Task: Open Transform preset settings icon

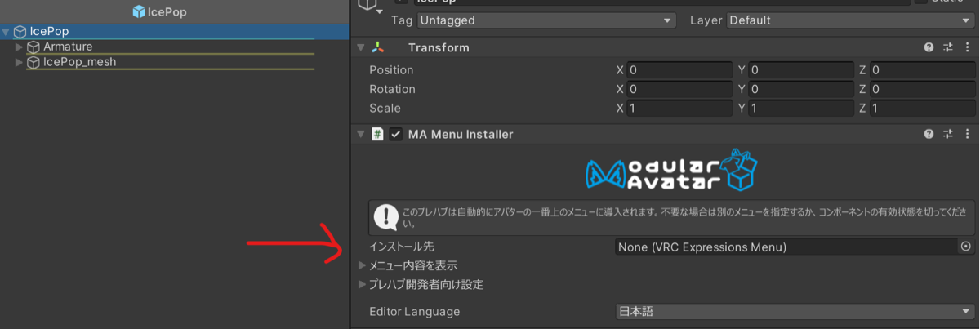Action: (948, 48)
